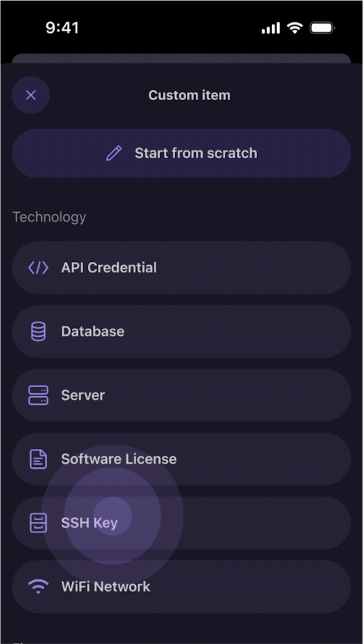Click the SSH Key drawer icon

(x=39, y=523)
